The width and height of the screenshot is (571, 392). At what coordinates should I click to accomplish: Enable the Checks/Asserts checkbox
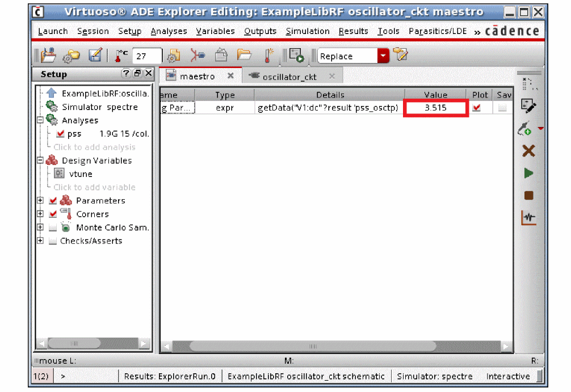tap(53, 241)
